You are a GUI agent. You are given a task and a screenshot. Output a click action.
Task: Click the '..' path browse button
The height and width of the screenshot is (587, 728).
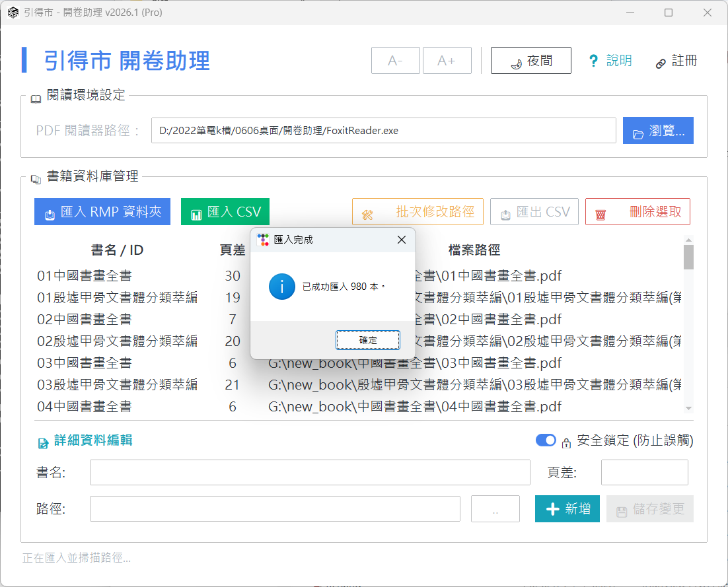click(x=495, y=509)
